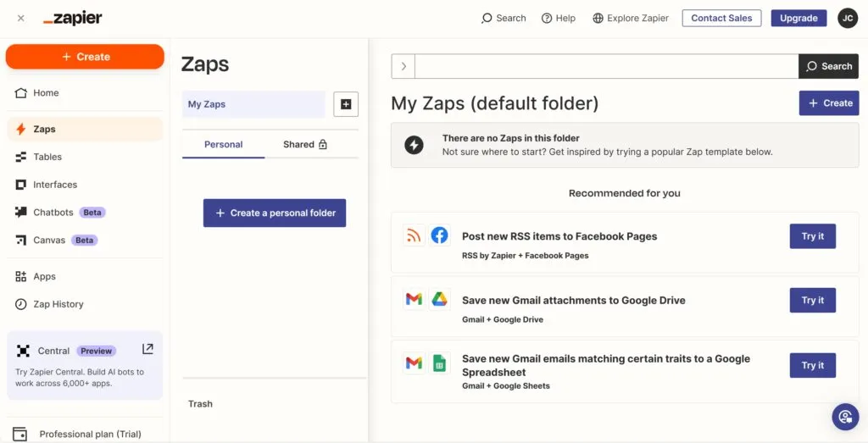
Task: Click the Professional plan card icon
Action: point(20,435)
